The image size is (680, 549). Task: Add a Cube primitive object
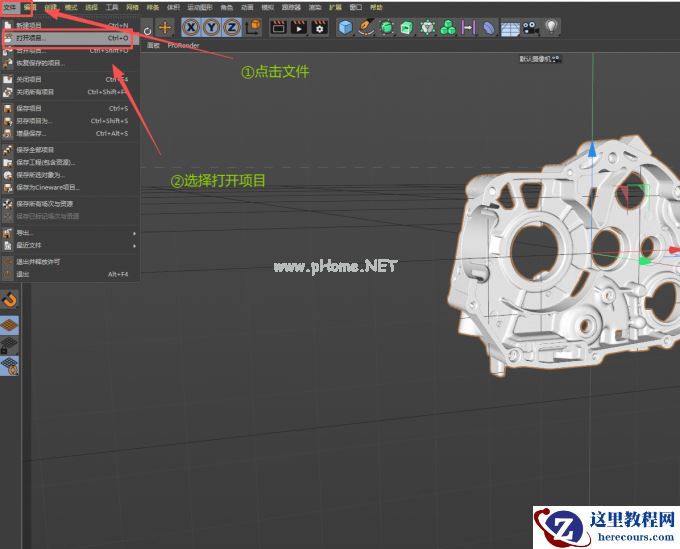coord(345,27)
